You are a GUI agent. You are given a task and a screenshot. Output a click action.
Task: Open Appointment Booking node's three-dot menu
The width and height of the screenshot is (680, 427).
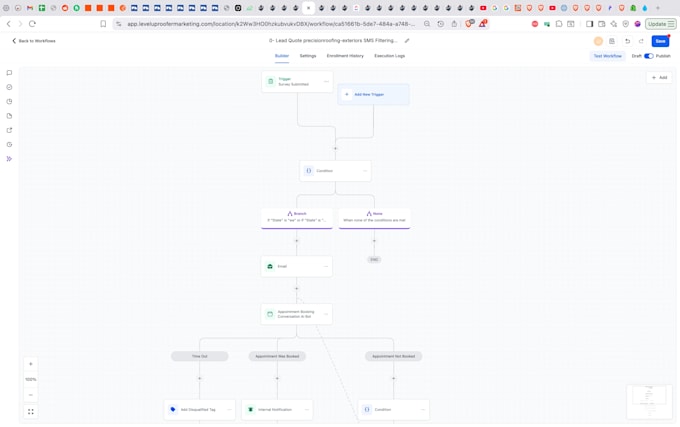click(x=326, y=314)
